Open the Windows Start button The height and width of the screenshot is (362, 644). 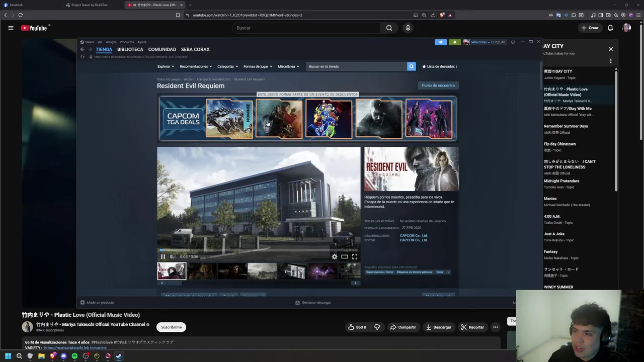(x=8, y=356)
